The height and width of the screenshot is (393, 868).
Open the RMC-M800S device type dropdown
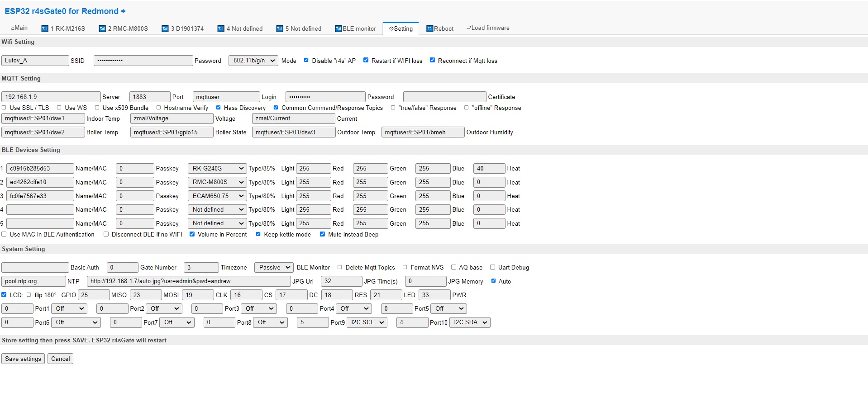217,182
